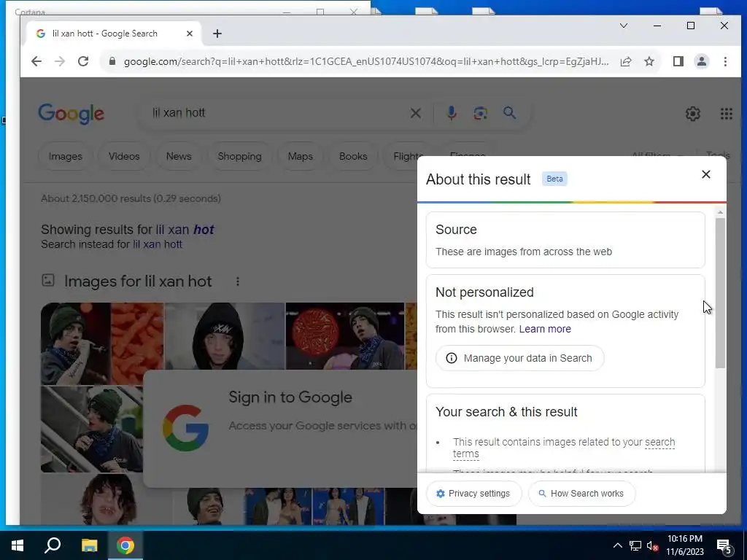This screenshot has height=560, width=747.
Task: Reload the Google search page
Action: [83, 61]
